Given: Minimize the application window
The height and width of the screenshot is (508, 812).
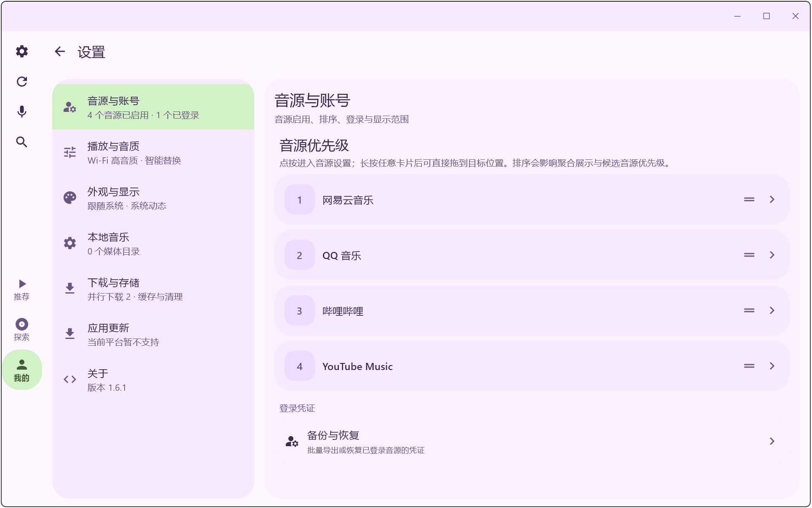Looking at the screenshot, I should pos(737,16).
